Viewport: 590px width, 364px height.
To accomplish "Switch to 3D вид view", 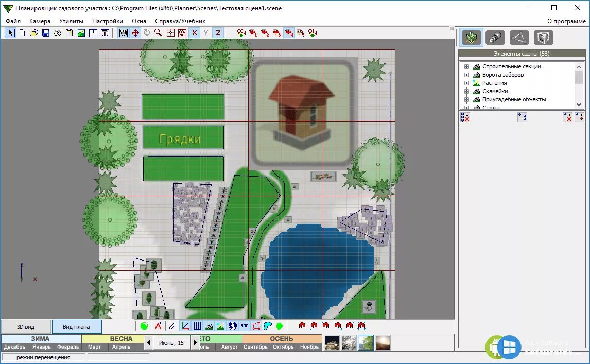I will coord(26,326).
